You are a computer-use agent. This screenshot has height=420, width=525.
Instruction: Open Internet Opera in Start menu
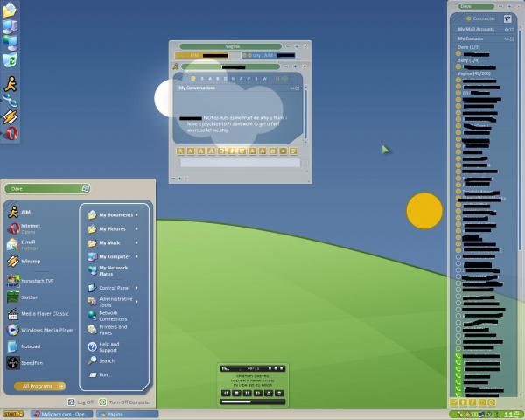click(24, 228)
